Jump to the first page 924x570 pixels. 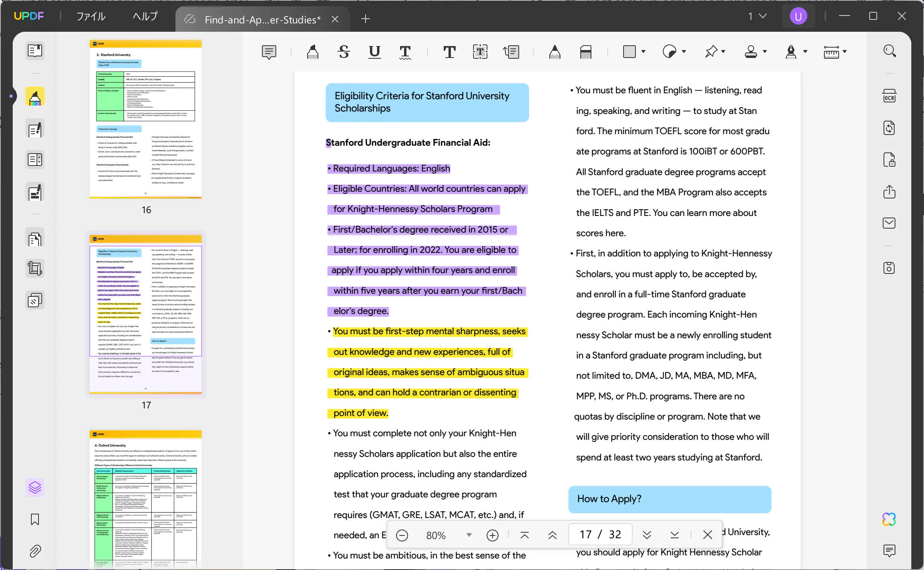[x=524, y=535]
